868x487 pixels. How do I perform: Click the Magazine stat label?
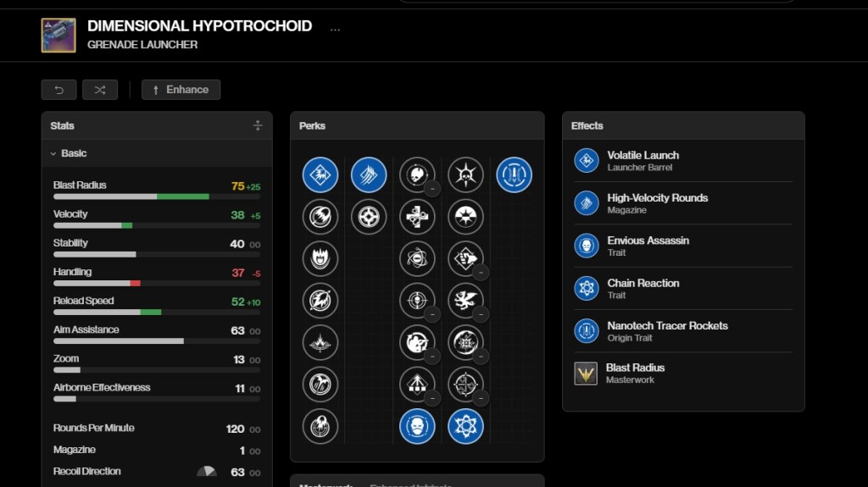(75, 450)
